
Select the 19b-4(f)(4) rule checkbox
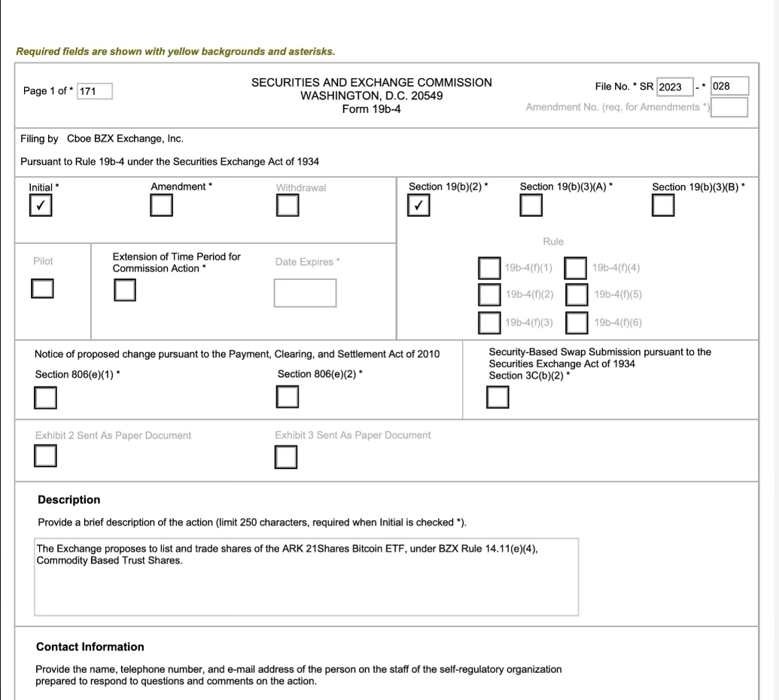575,268
